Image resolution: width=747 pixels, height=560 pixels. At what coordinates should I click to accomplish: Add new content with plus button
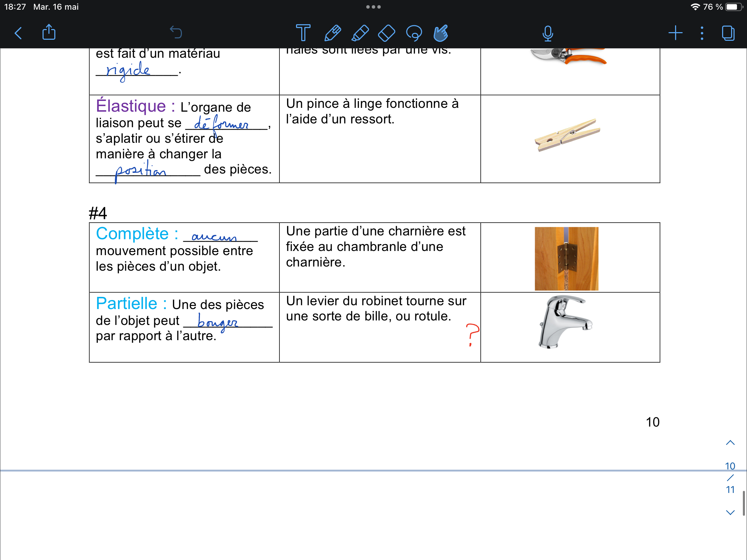(x=675, y=33)
